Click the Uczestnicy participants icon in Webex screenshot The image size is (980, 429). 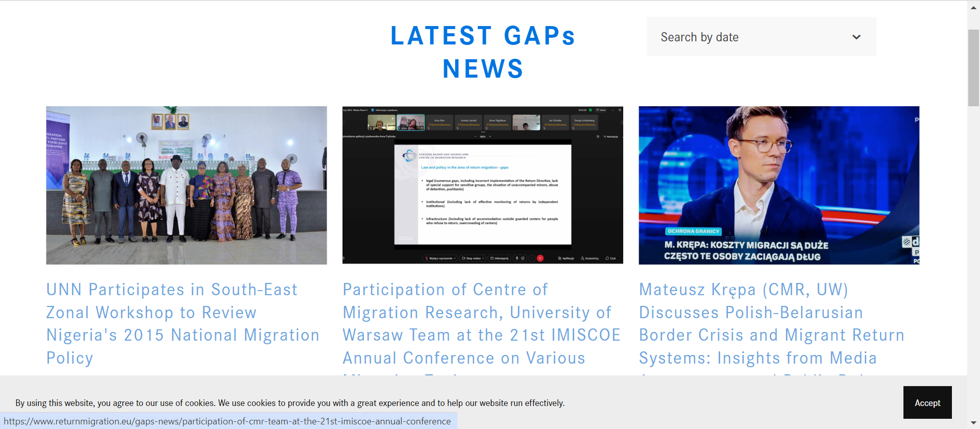[x=590, y=258]
